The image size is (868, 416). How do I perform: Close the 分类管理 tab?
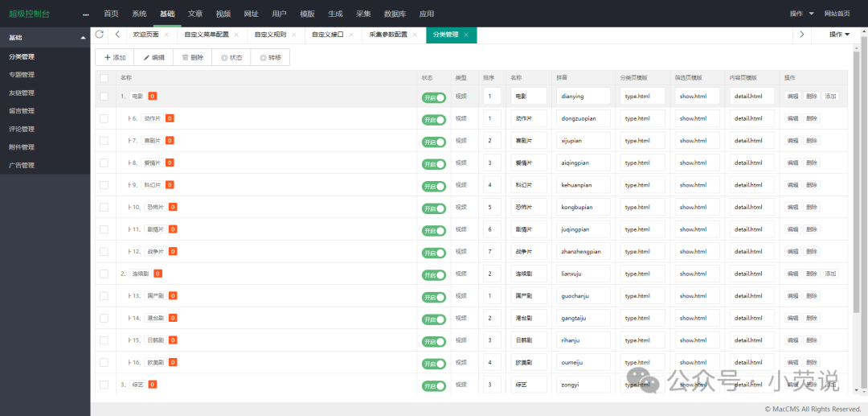coord(466,35)
